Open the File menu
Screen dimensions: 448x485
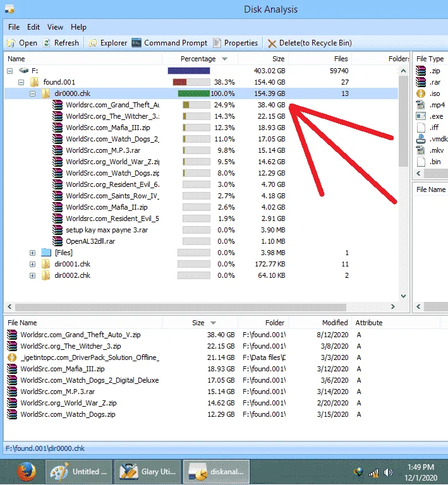coord(14,27)
